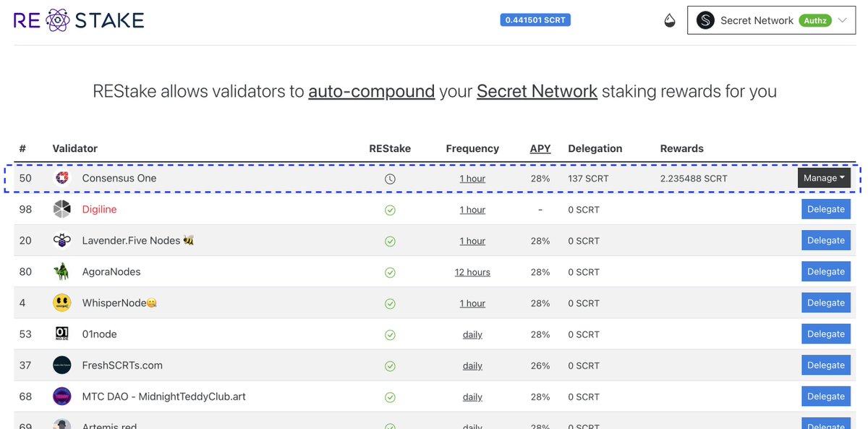Click the 01node validator name
This screenshot has width=868, height=429.
[x=99, y=334]
